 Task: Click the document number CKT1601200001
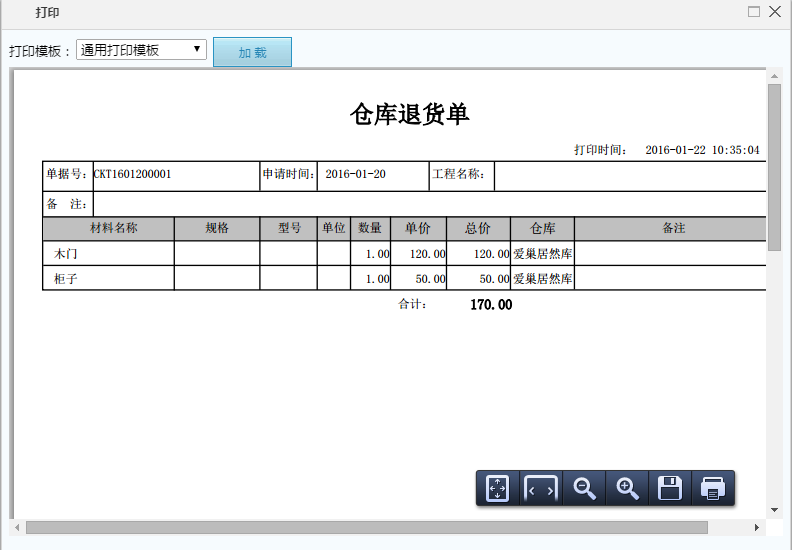[x=133, y=174]
